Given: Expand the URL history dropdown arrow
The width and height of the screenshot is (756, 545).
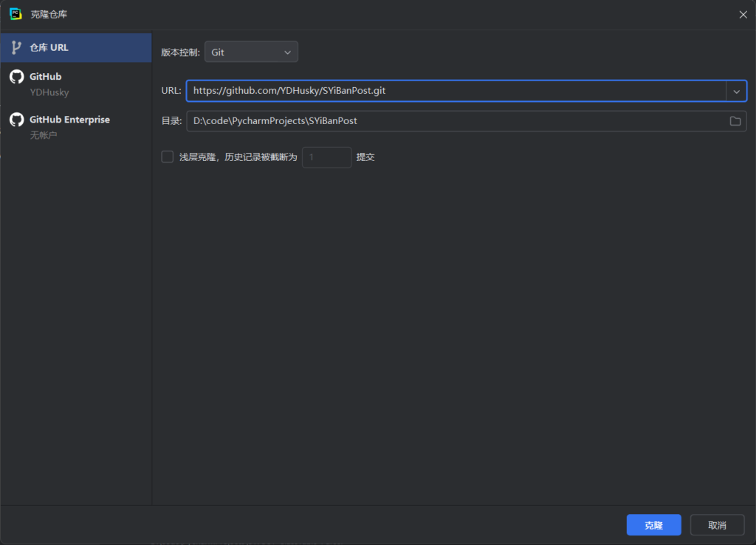Looking at the screenshot, I should 736,91.
